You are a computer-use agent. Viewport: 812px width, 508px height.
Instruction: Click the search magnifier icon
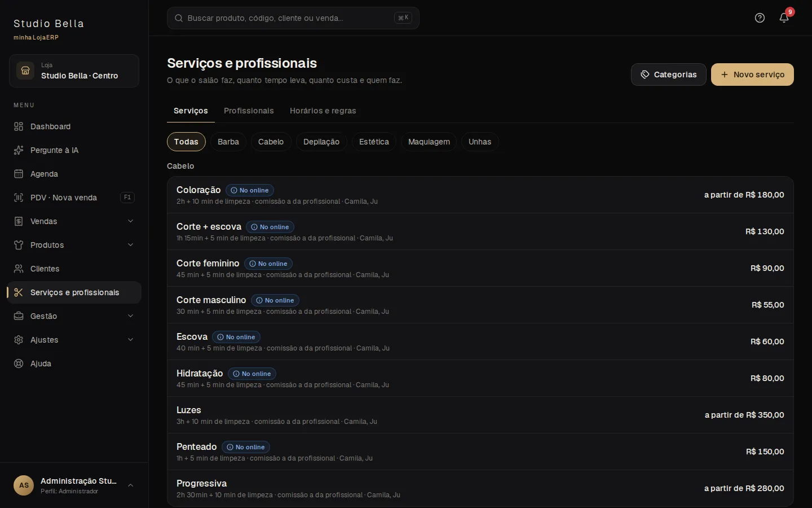179,18
